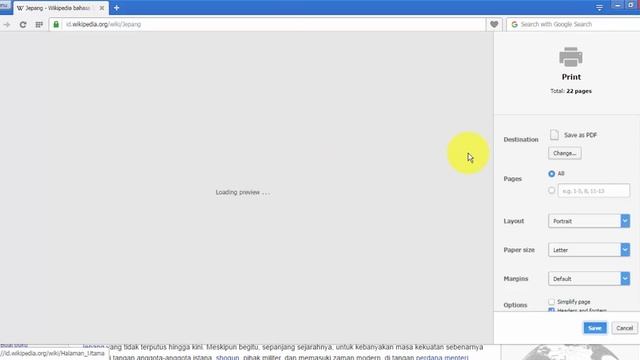Viewport: 640px width, 360px height.
Task: Reload the page with the refresh icon
Action: [23, 24]
